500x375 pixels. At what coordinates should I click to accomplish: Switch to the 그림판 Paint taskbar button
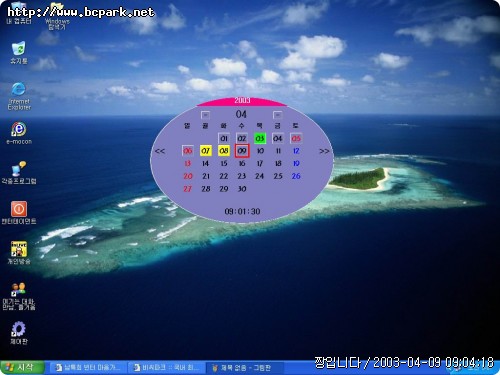pyautogui.click(x=246, y=368)
